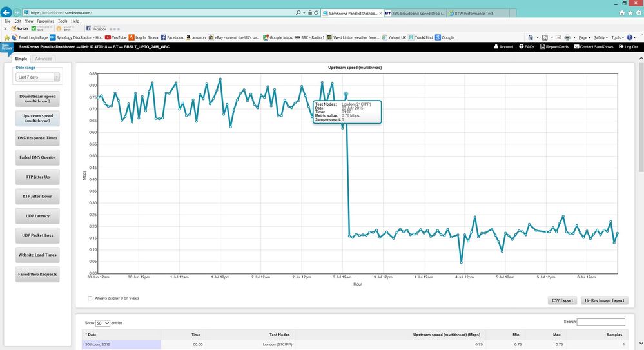Viewport: 644px width, 350px height.
Task: Toggle Always display 0 on y-axis checkbox
Action: 90,298
